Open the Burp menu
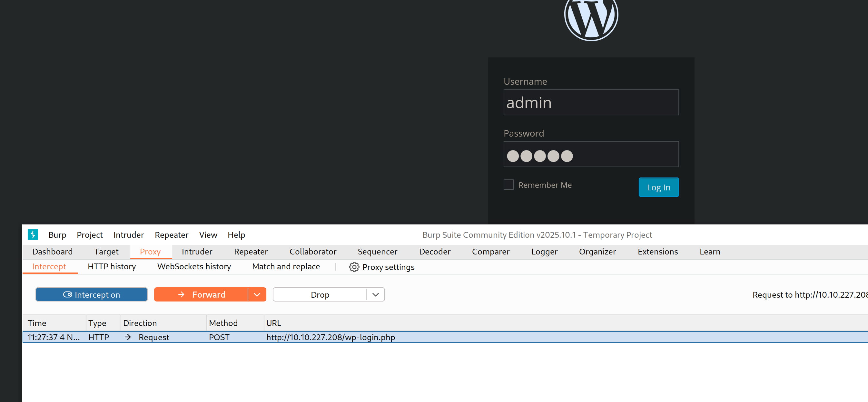Image resolution: width=868 pixels, height=402 pixels. (x=57, y=235)
